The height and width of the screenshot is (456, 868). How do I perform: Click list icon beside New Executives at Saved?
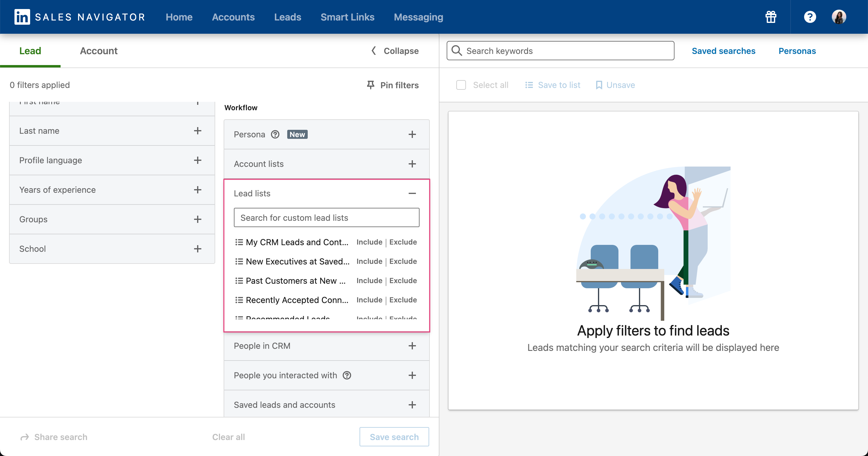pos(239,261)
